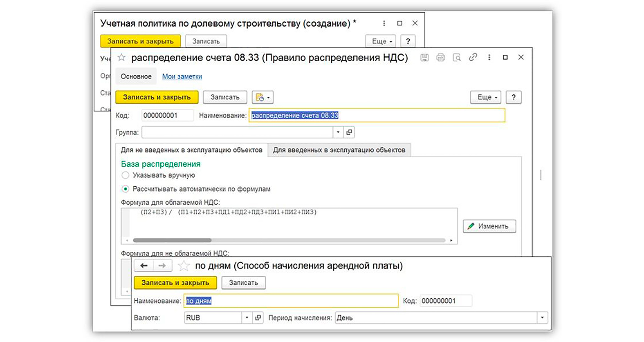Click the back arrow in the по дням window
644x342 pixels.
click(x=144, y=266)
